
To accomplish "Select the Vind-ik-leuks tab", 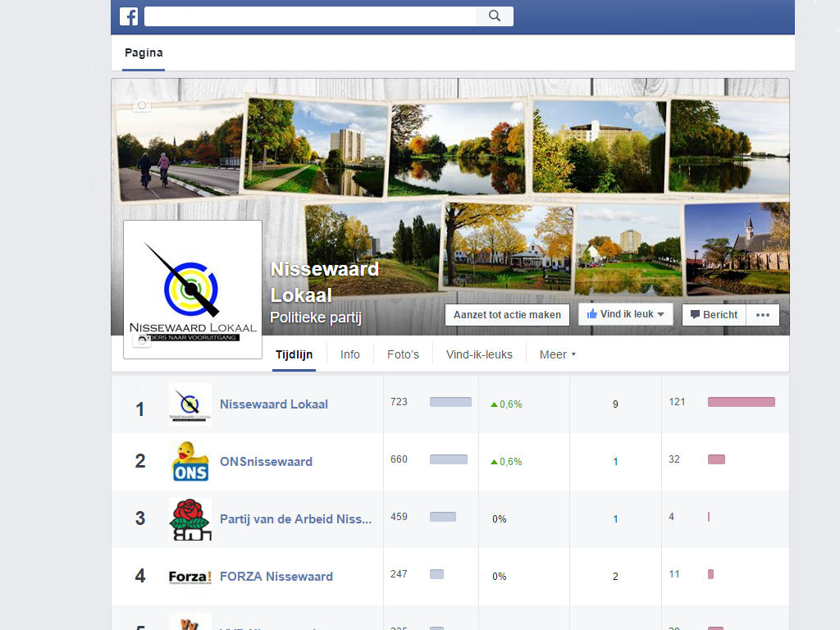I will pyautogui.click(x=479, y=354).
